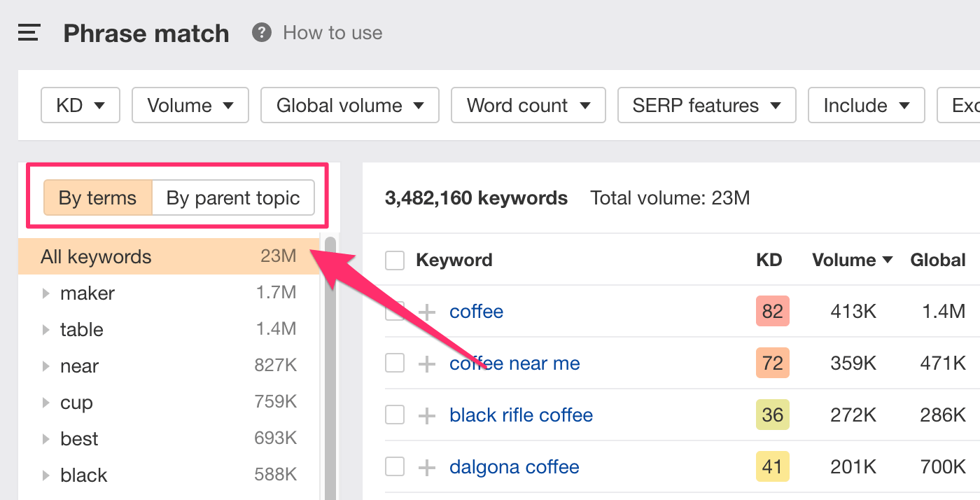Viewport: 980px width, 500px height.
Task: Check the box for black rifle coffee
Action: click(x=395, y=415)
